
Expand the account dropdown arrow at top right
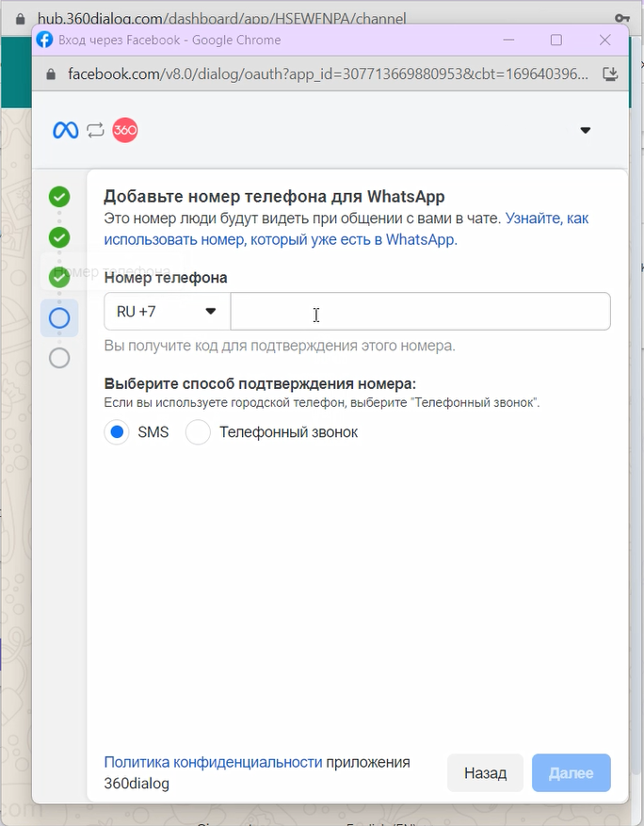click(x=585, y=130)
